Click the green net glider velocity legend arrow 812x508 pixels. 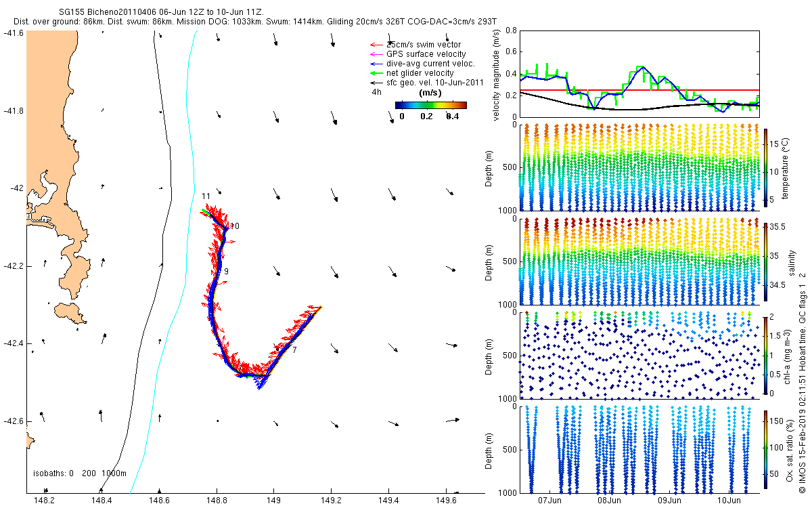[x=376, y=73]
